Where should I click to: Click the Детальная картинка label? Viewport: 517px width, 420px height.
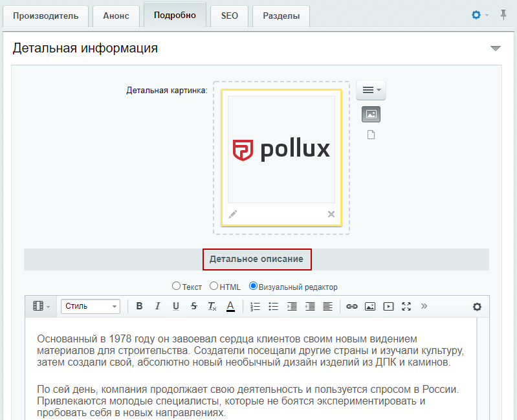click(x=167, y=91)
